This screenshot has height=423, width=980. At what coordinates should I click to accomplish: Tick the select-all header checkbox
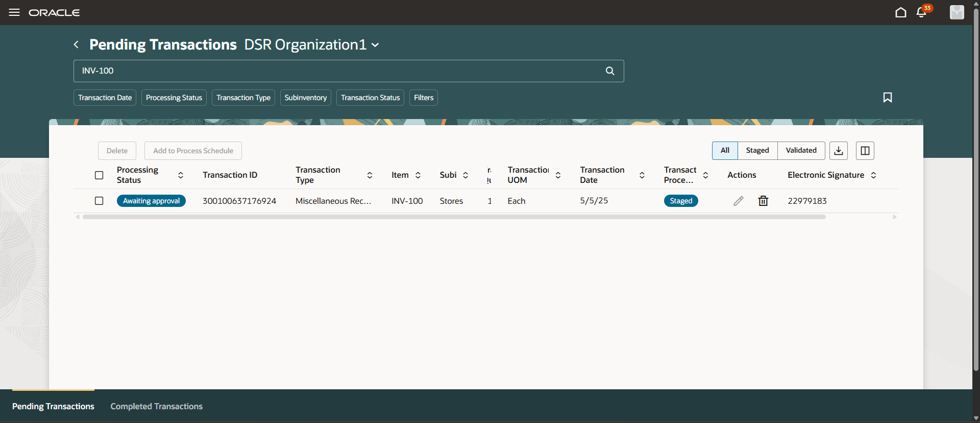pos(99,175)
